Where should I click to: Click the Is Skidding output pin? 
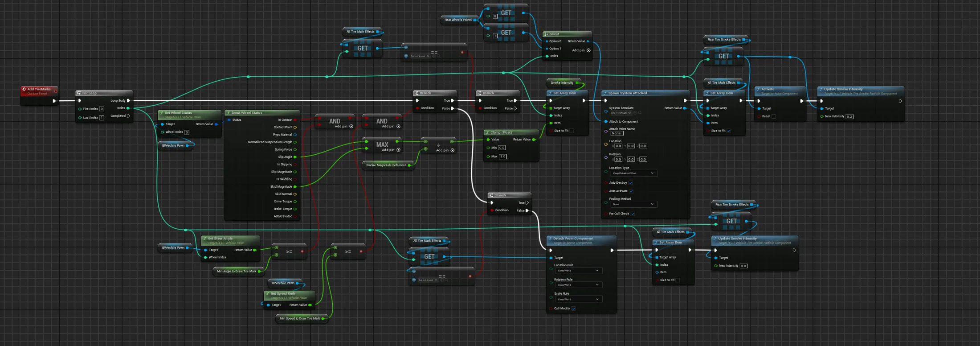point(295,179)
